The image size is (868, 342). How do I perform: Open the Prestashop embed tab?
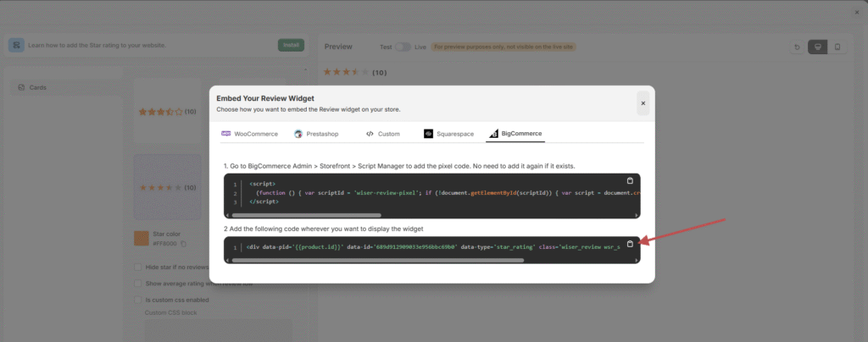coord(316,134)
